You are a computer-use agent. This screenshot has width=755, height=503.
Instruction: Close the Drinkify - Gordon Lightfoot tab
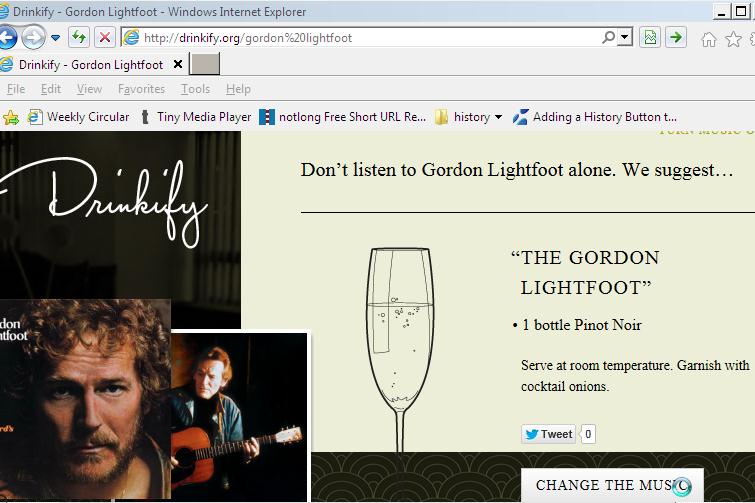(x=178, y=64)
